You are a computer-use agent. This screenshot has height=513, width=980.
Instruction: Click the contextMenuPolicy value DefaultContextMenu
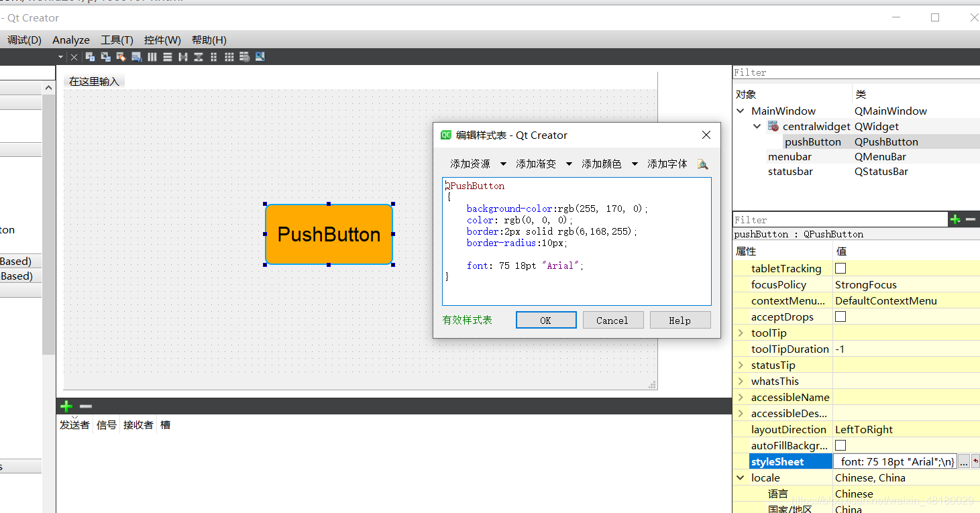tap(885, 300)
